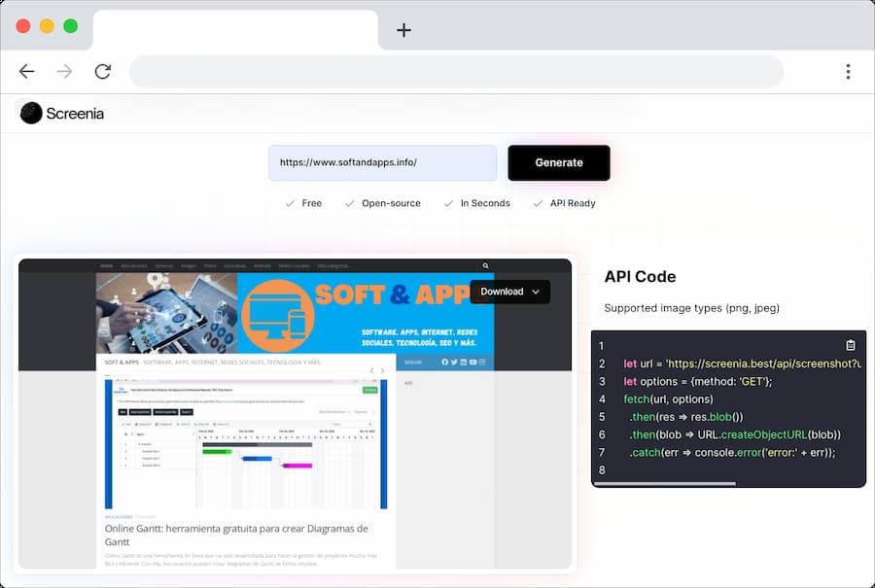Click the "API Ready" feature label
The width and height of the screenshot is (875, 588).
tap(573, 203)
